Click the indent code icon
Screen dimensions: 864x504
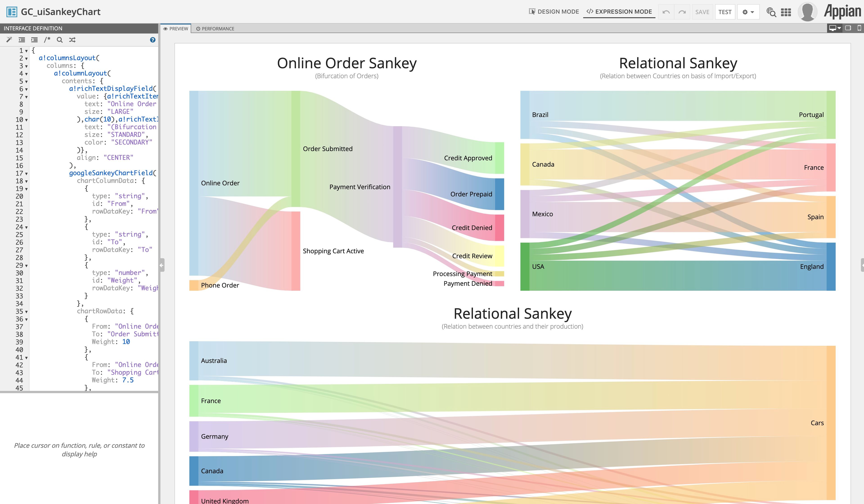(x=34, y=40)
